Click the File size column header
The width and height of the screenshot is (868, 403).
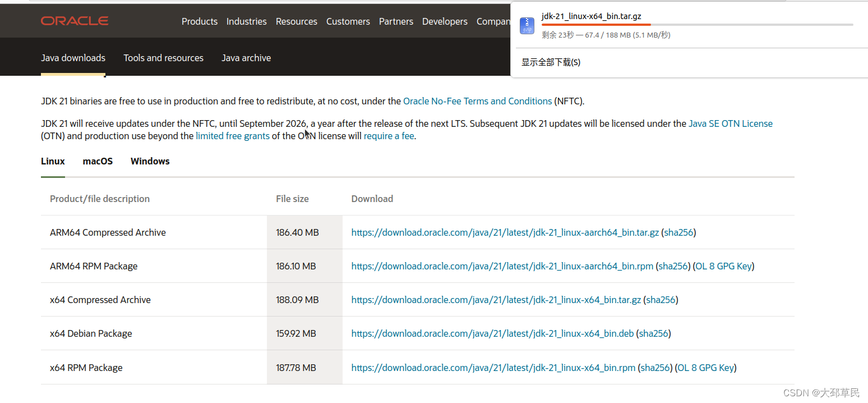tap(292, 199)
